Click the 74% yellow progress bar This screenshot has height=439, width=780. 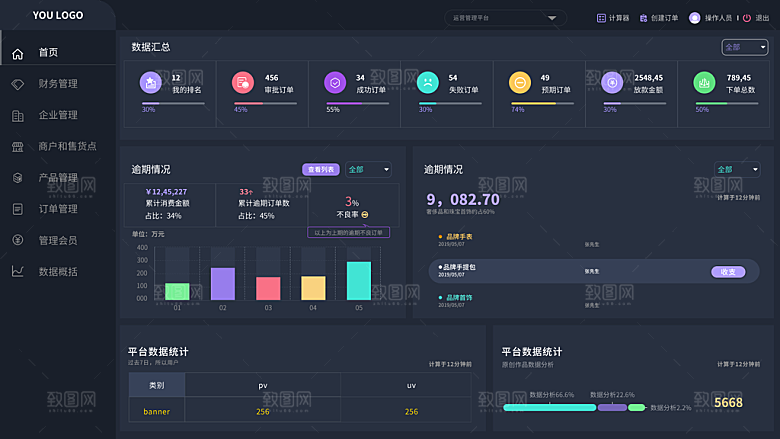tap(542, 103)
